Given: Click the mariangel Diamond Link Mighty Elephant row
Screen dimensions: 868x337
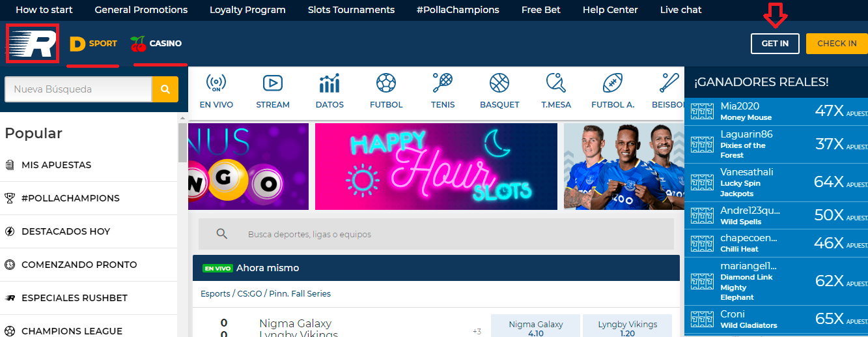Looking at the screenshot, I should pyautogui.click(x=776, y=281).
